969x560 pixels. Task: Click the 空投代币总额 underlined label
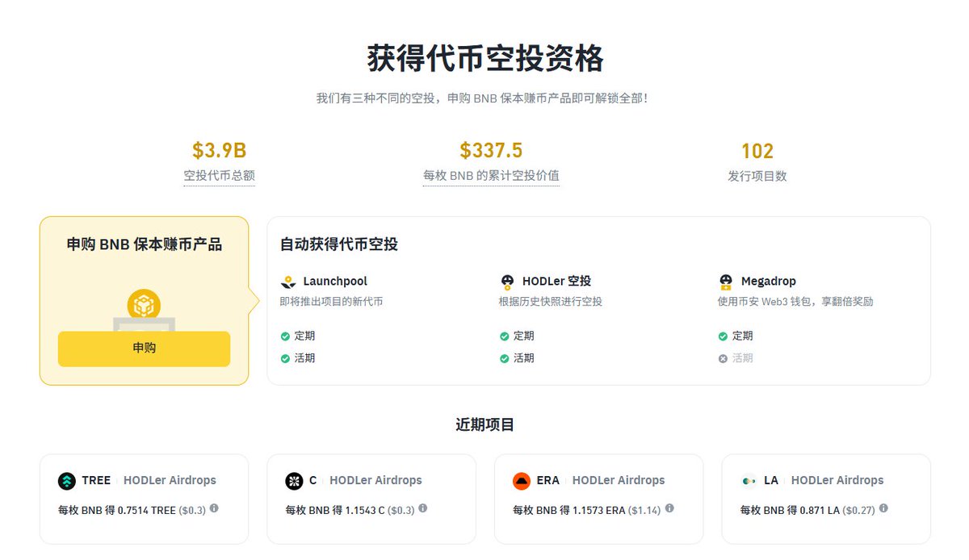pyautogui.click(x=219, y=176)
